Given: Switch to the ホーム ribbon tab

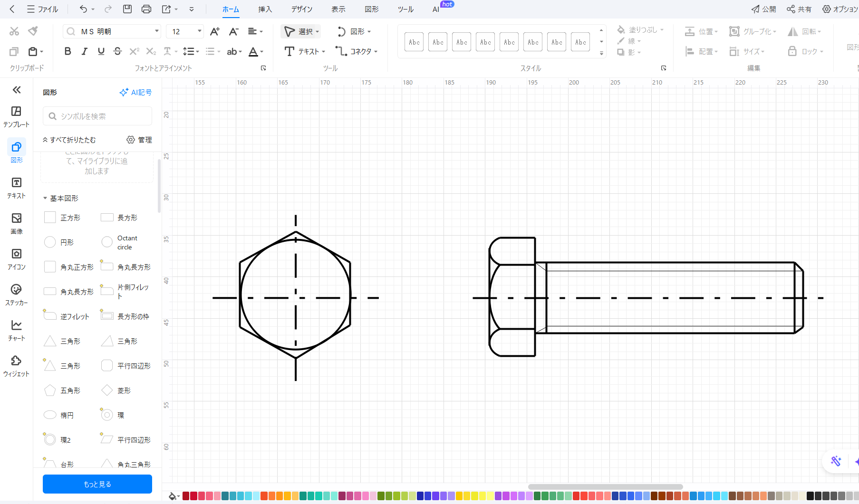Looking at the screenshot, I should [x=231, y=9].
